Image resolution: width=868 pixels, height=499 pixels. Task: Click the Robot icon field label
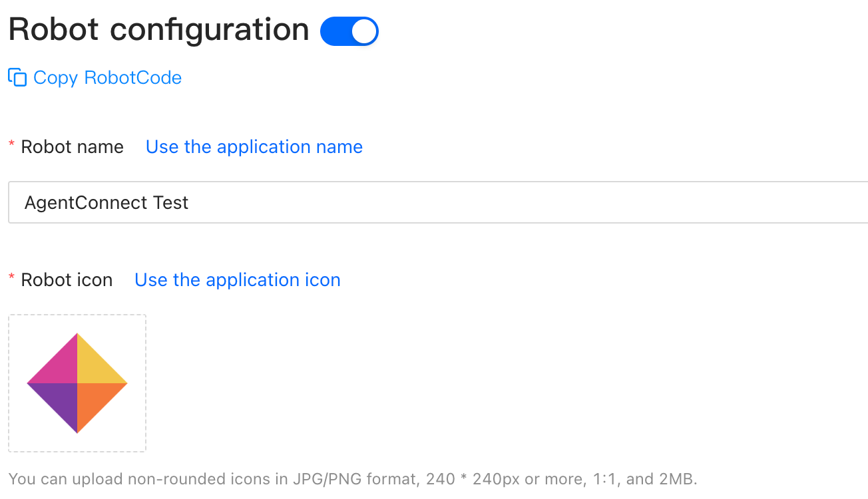click(67, 280)
